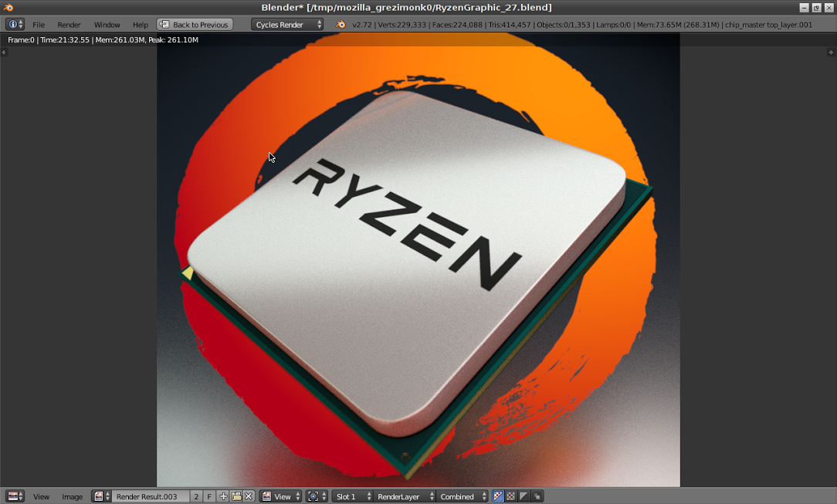Open the Render menu
Image resolution: width=837 pixels, height=504 pixels.
69,25
